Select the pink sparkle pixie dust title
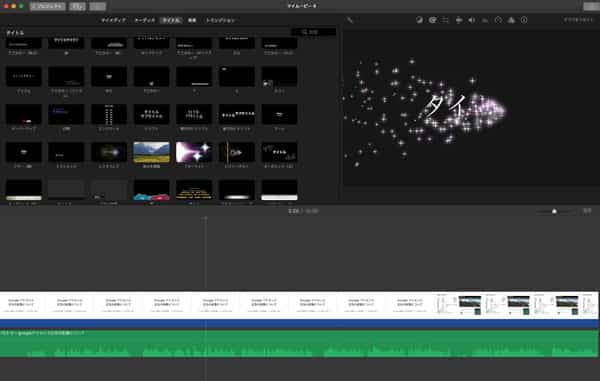This screenshot has height=381, width=600. [x=194, y=152]
